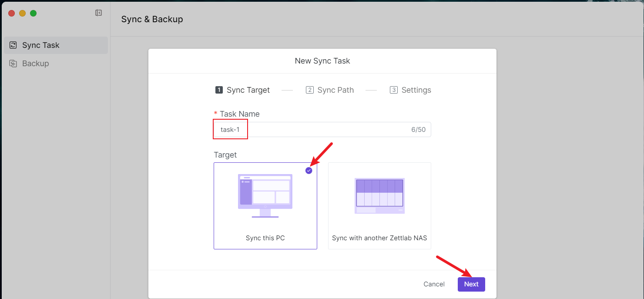Screen dimensions: 644x299
Task: Switch to Backup section in sidebar
Action: (36, 64)
